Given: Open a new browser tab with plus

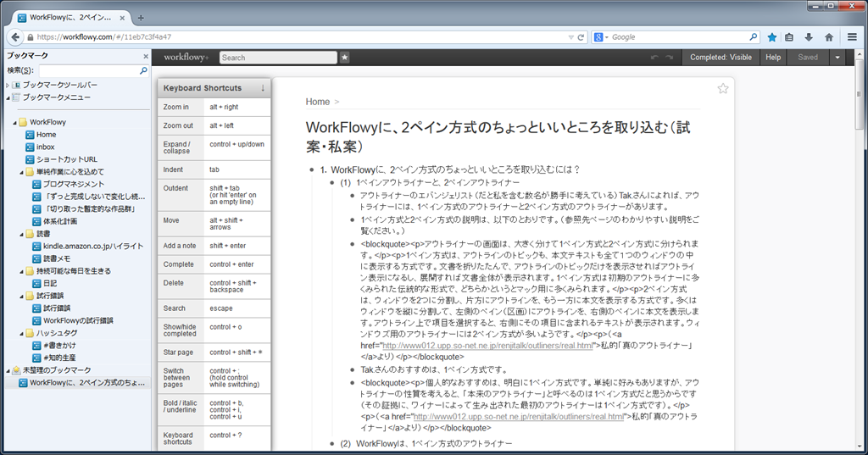Looking at the screenshot, I should pyautogui.click(x=141, y=18).
